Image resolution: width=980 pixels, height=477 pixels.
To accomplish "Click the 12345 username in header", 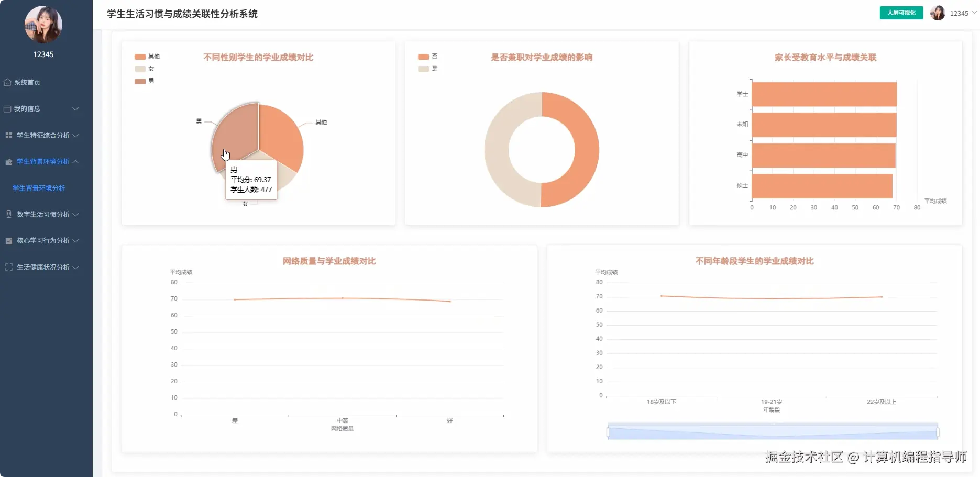I will click(959, 14).
